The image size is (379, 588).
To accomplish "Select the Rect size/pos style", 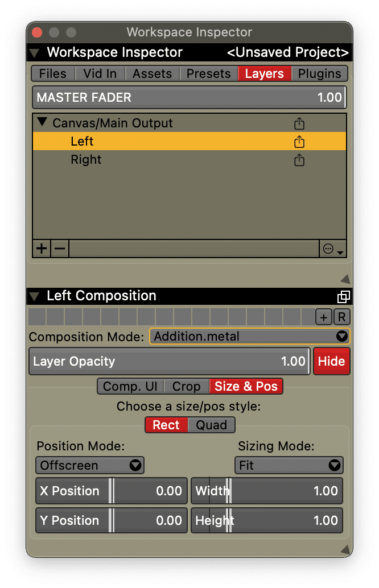I will coord(166,425).
